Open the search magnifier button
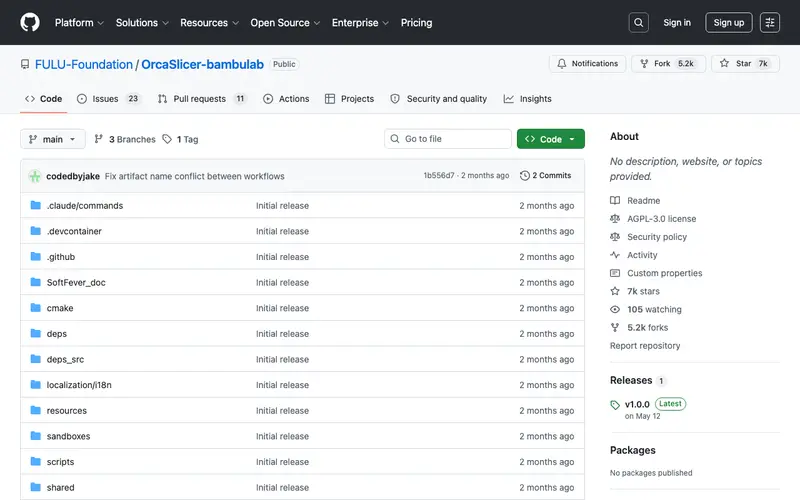Image resolution: width=800 pixels, height=500 pixels. pos(638,22)
